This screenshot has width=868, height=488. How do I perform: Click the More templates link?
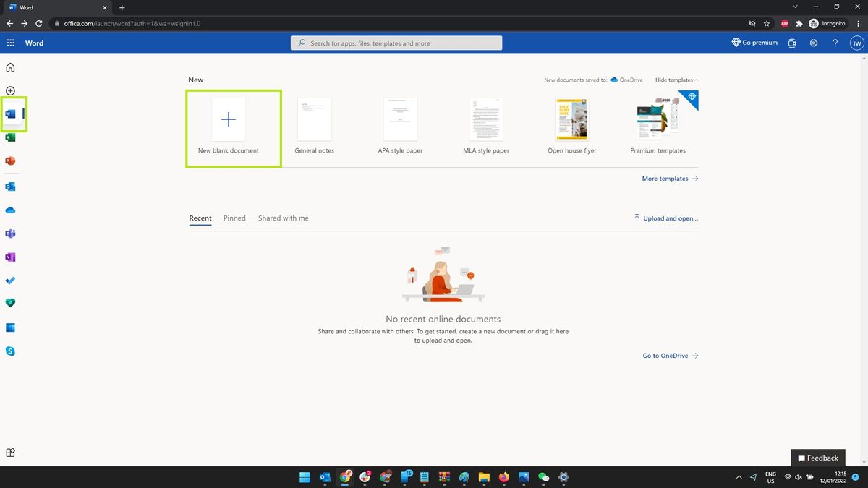click(x=664, y=179)
